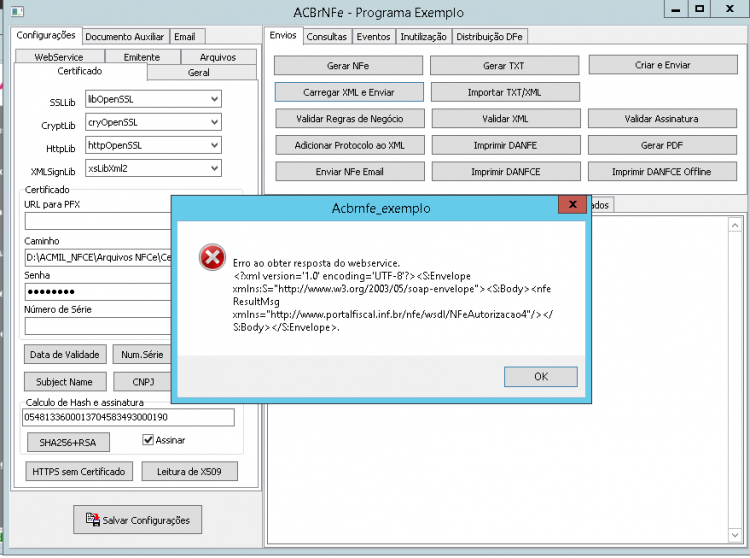This screenshot has width=750, height=558.
Task: Open the CryptLib dropdown
Action: point(214,122)
